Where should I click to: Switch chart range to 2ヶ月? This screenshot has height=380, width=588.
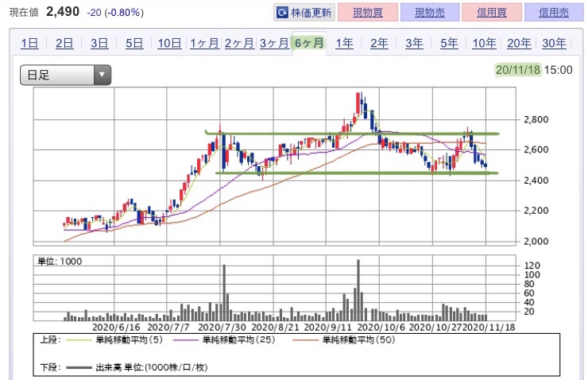click(239, 44)
